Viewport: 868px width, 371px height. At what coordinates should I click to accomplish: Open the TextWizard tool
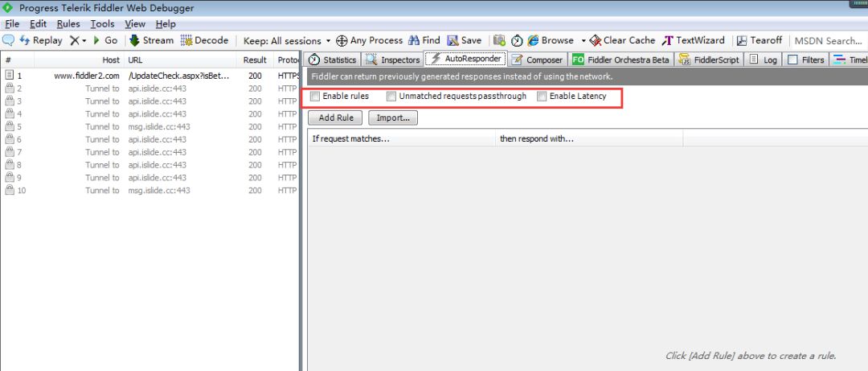point(693,40)
